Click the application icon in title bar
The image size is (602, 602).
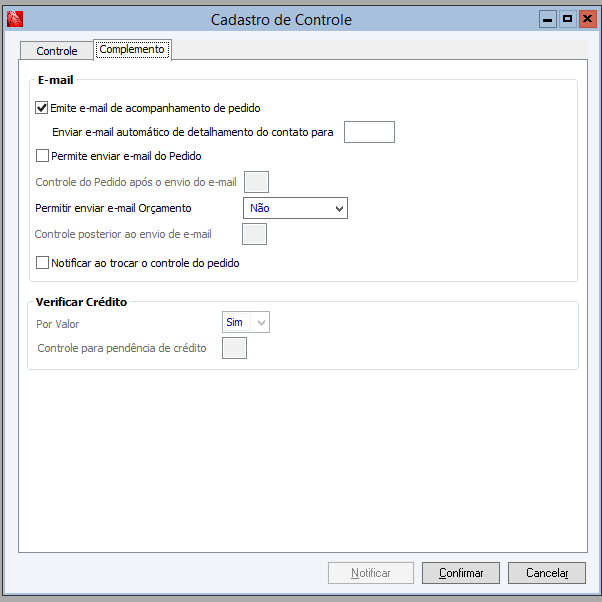point(15,19)
